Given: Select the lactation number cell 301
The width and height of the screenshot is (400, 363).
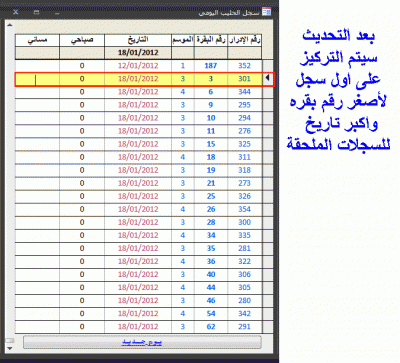Looking at the screenshot, I should pos(244,79).
